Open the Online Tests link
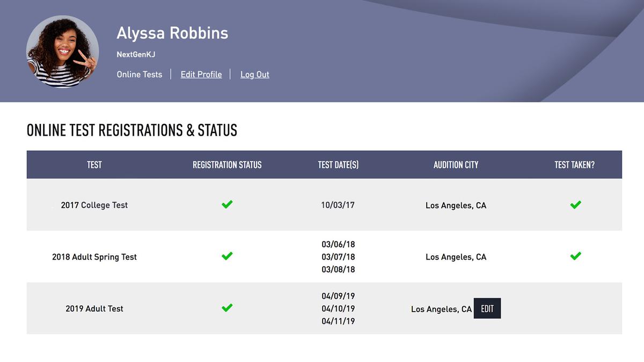Screen dimensions: 644x362 click(140, 75)
